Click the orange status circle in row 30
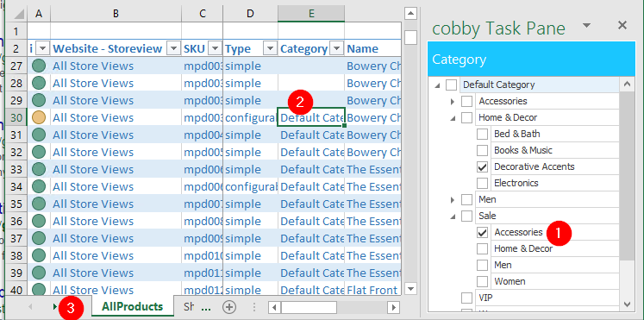The width and height of the screenshot is (644, 320). pos(39,118)
